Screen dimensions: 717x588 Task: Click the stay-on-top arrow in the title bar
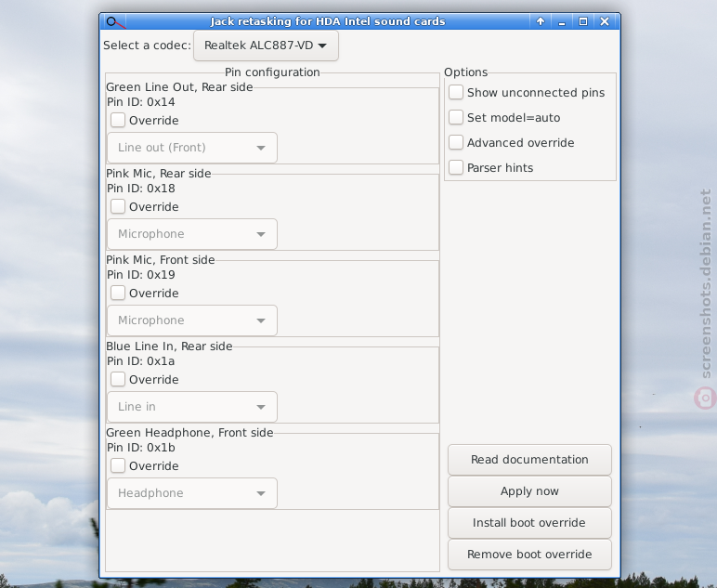coord(541,21)
